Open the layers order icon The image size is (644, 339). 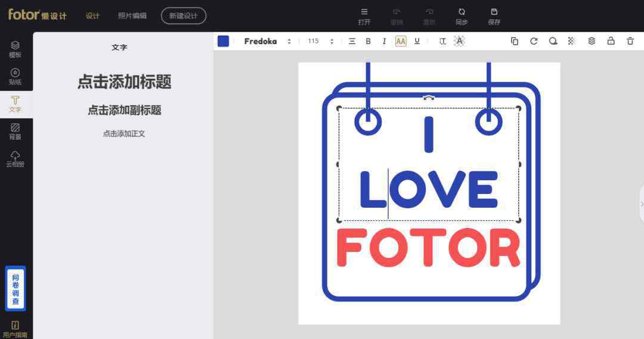pos(592,41)
